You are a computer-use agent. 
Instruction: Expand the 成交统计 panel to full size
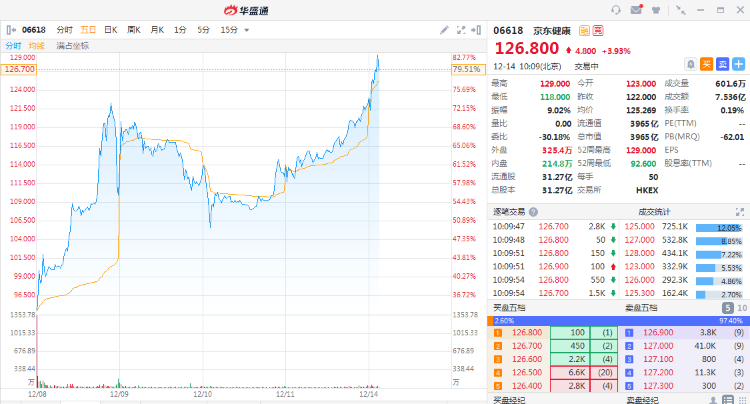click(x=739, y=212)
